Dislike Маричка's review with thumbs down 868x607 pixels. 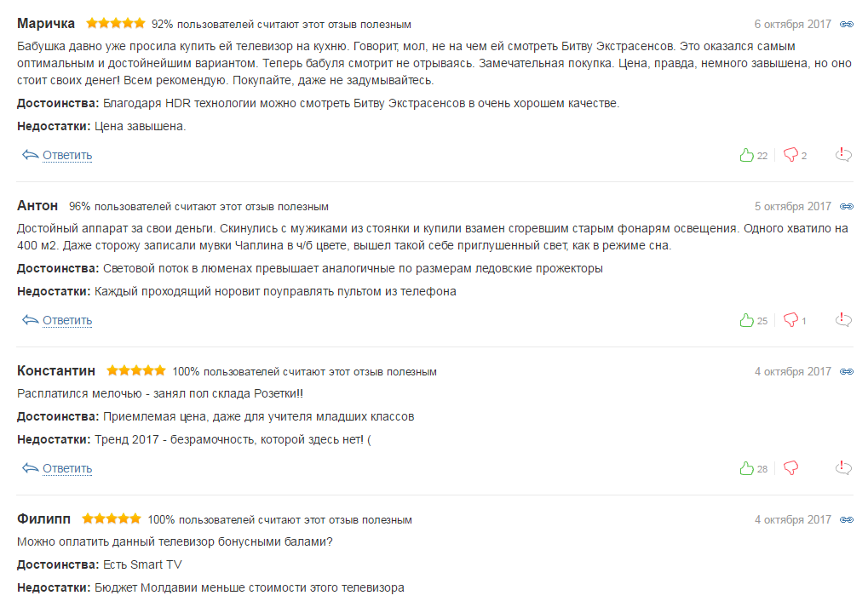[790, 155]
